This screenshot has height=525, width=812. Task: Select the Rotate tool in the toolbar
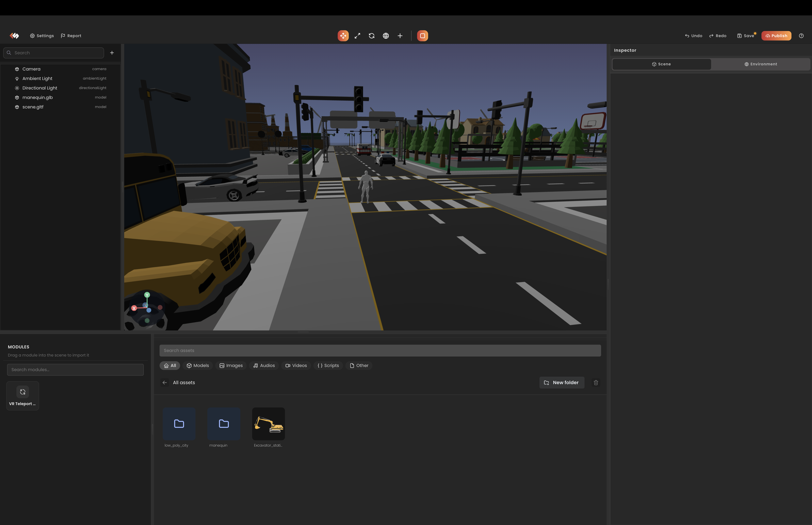pyautogui.click(x=371, y=36)
